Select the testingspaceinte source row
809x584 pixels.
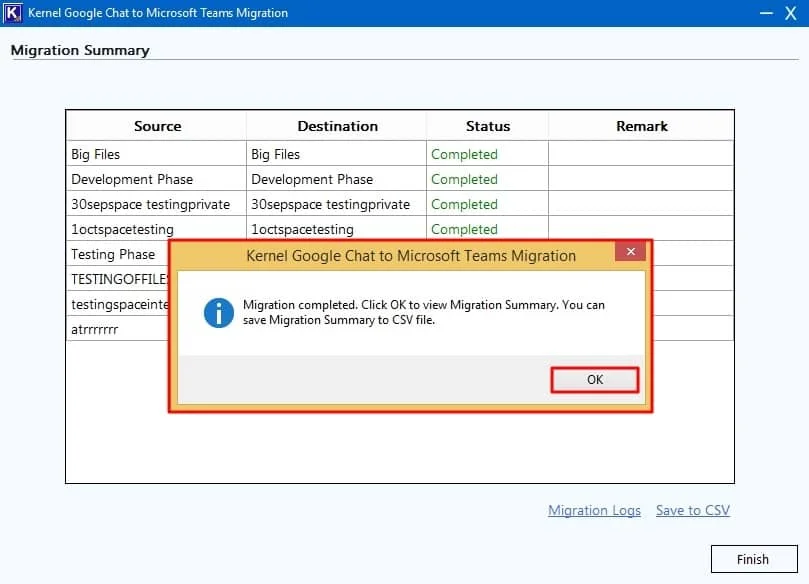click(118, 304)
